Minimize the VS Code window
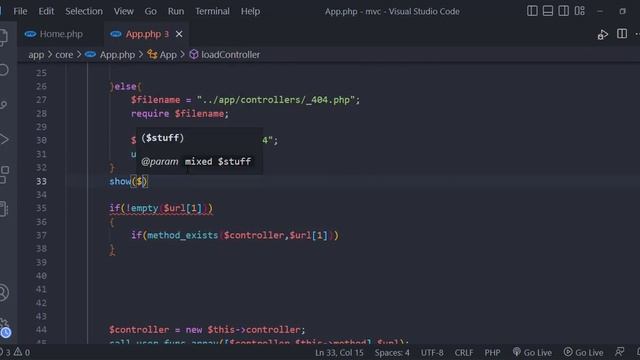Image resolution: width=640 pixels, height=360 pixels. [600, 11]
